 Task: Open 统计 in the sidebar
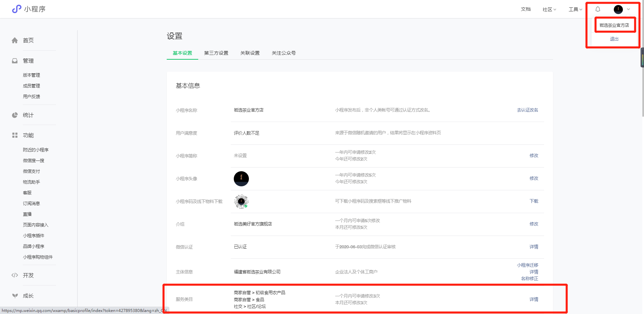pos(28,115)
